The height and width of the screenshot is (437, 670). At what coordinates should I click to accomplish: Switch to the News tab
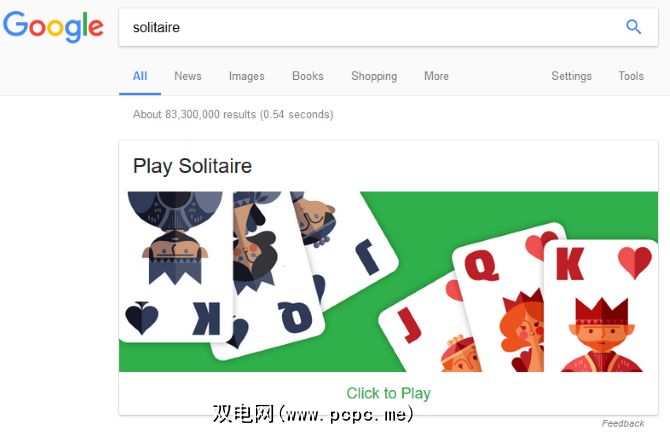tap(188, 76)
